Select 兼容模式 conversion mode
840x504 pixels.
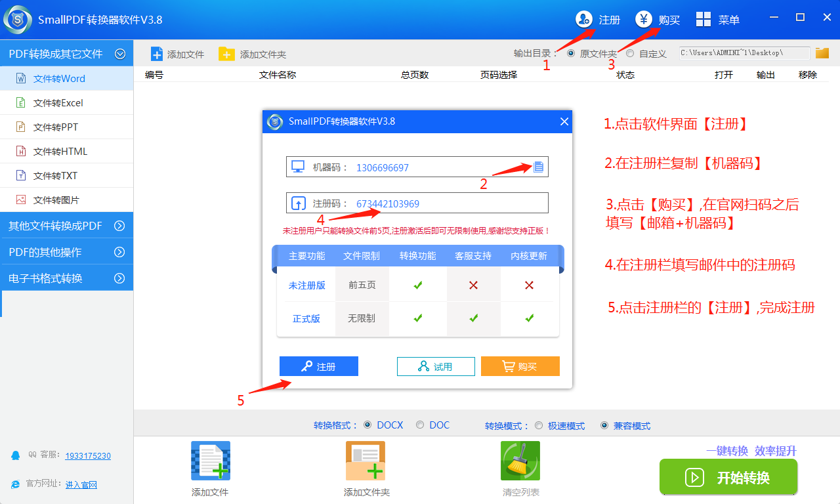604,425
